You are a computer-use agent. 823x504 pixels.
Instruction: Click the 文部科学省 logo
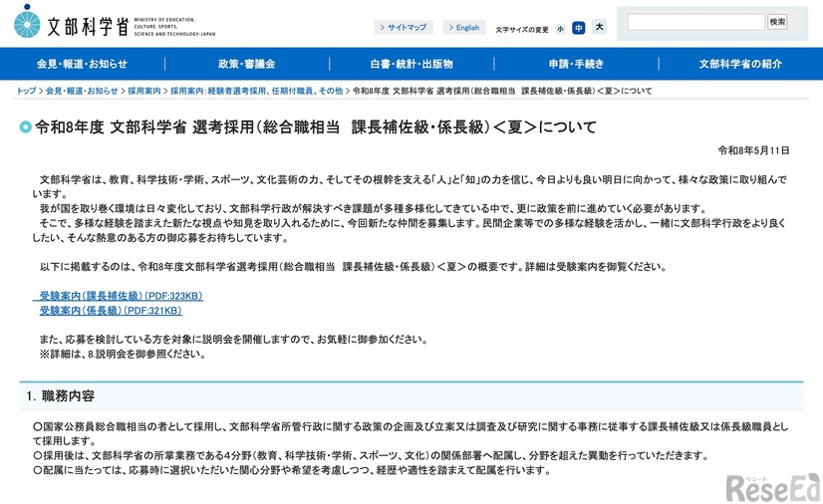115,23
